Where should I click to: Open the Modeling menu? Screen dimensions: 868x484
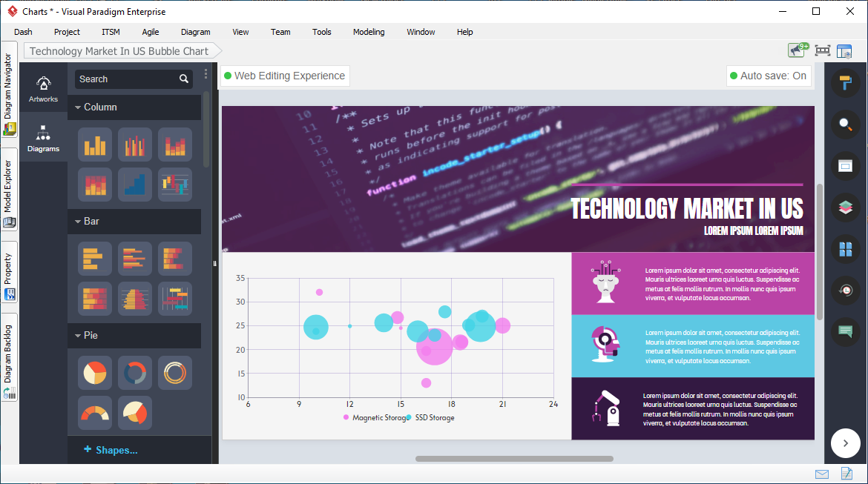[x=369, y=32]
